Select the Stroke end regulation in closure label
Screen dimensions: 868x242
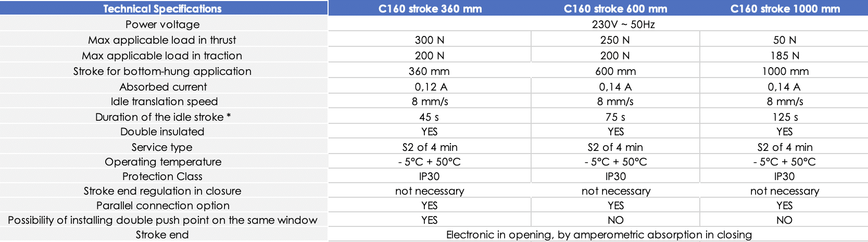click(162, 191)
